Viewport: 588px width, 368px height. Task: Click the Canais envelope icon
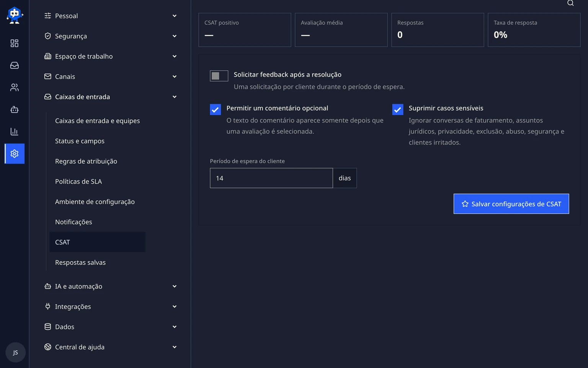[x=48, y=77]
